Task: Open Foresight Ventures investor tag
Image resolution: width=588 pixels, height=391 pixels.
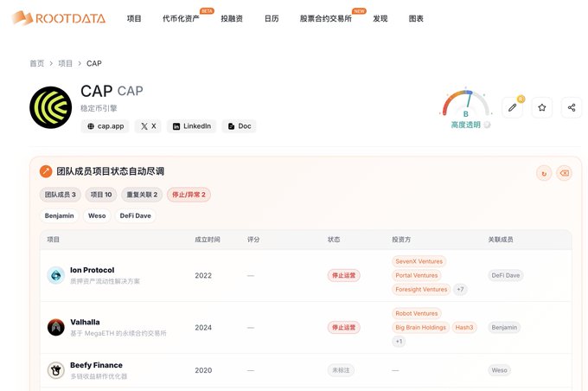Action: pos(421,289)
